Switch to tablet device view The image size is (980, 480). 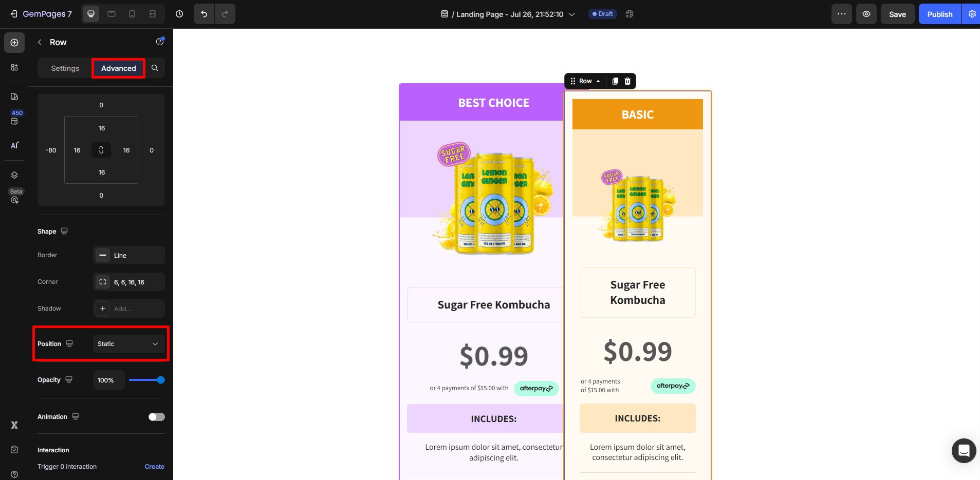(x=112, y=14)
